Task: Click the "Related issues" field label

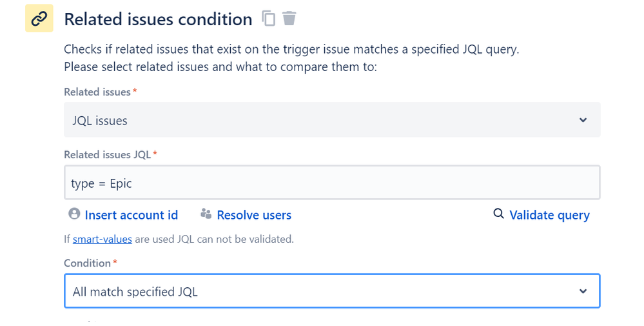Action: [97, 92]
